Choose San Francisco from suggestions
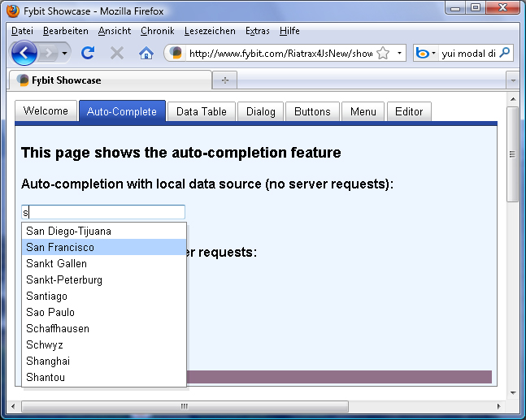This screenshot has width=526, height=420. (x=104, y=247)
